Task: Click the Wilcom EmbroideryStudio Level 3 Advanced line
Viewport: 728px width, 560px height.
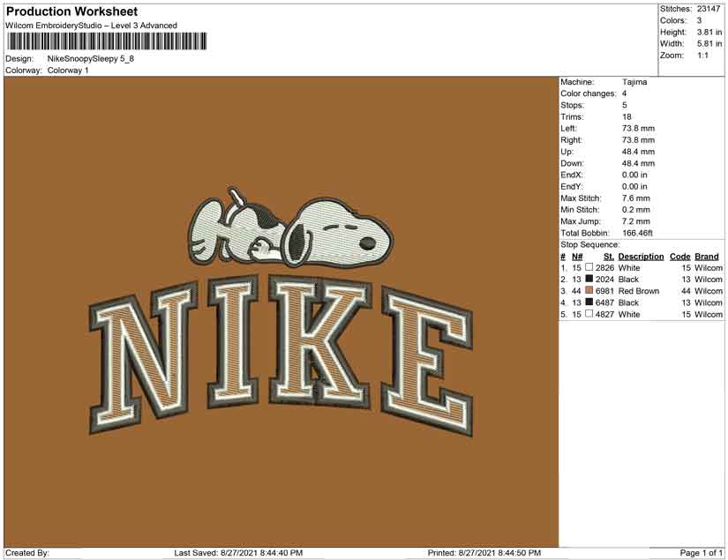Action: 92,26
